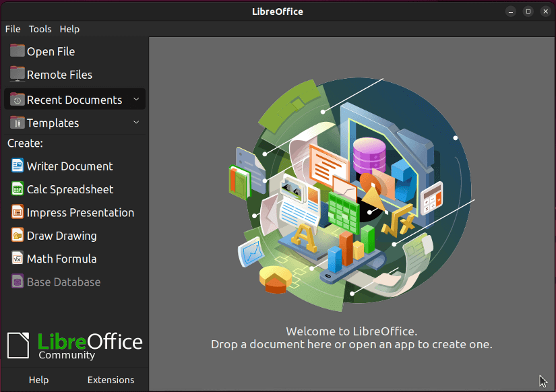Create a new Draw Drawing
This screenshot has height=392, width=556.
[75, 235]
